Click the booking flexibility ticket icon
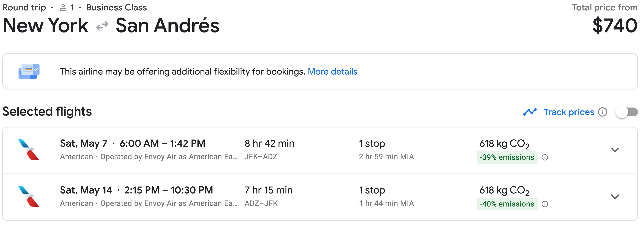The image size is (644, 228). [29, 71]
